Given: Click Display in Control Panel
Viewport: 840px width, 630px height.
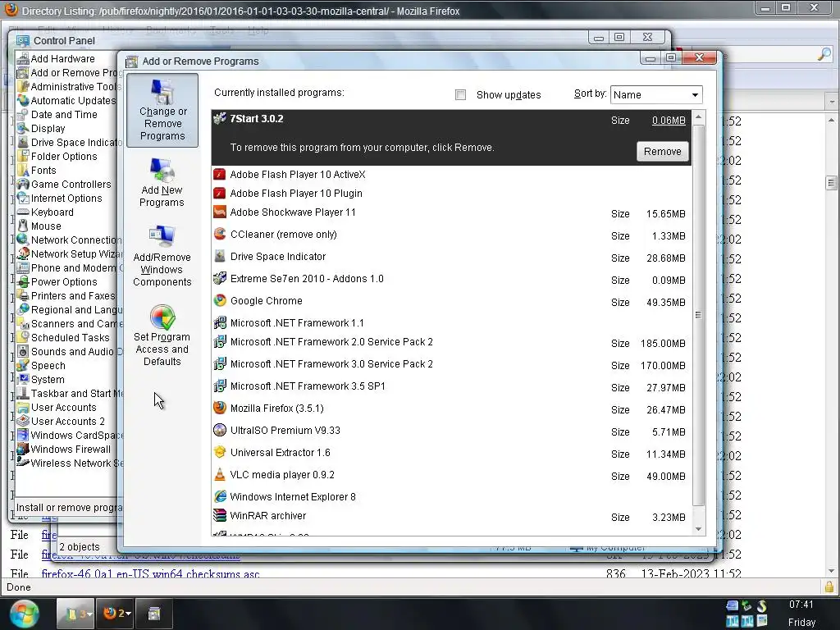Looking at the screenshot, I should click(41, 129).
